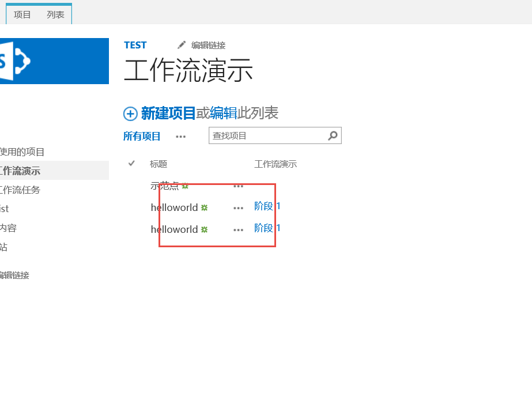Screen dimensions: 532x419
Task: Open the ellipsis menu next to 所有项目
Action: pyautogui.click(x=180, y=137)
